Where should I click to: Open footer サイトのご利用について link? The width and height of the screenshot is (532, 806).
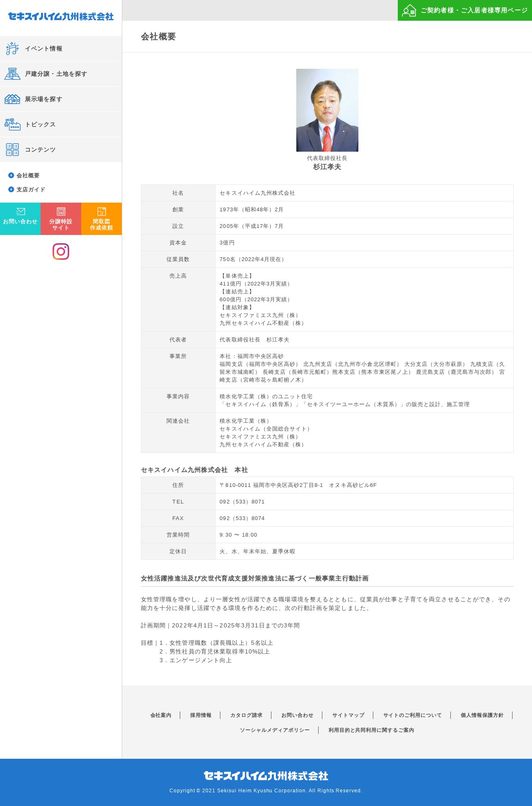tap(412, 715)
